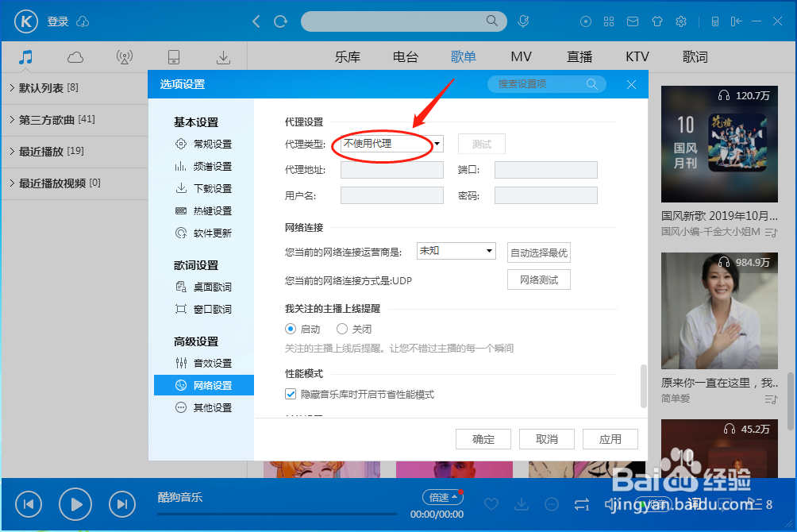Open the 国风月刊 playlist thumbnail

point(718,144)
